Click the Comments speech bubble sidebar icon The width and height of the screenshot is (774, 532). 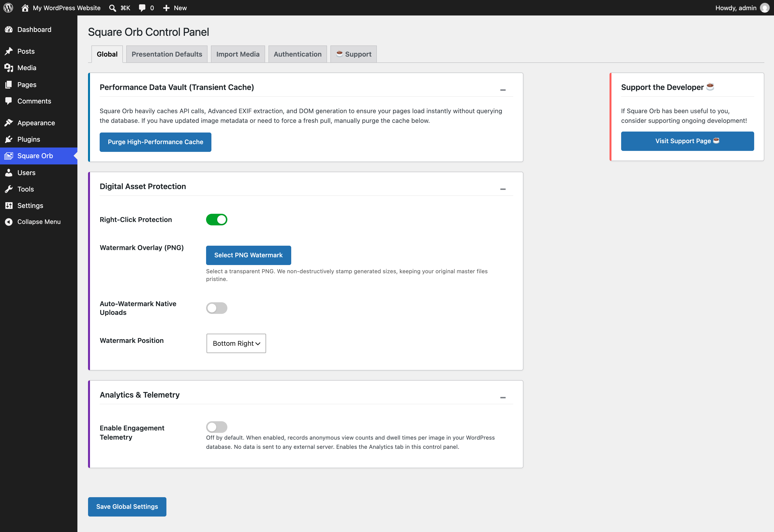tap(9, 101)
